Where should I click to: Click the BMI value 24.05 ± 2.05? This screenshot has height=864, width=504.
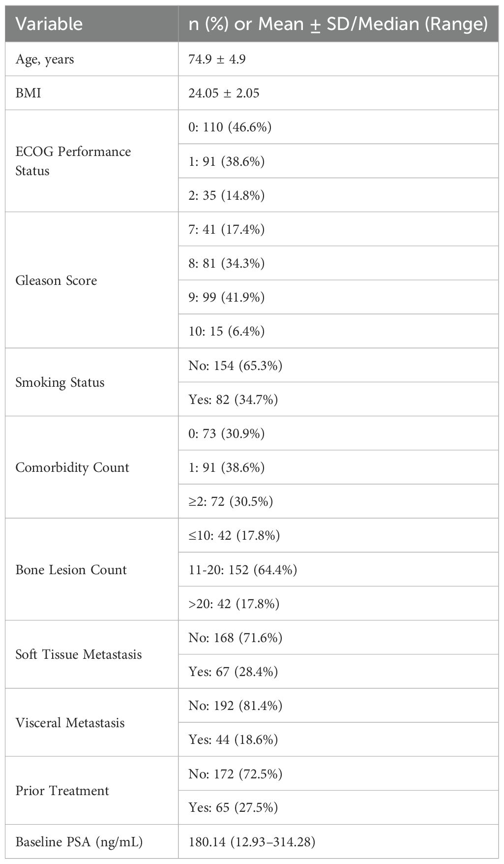coord(224,93)
